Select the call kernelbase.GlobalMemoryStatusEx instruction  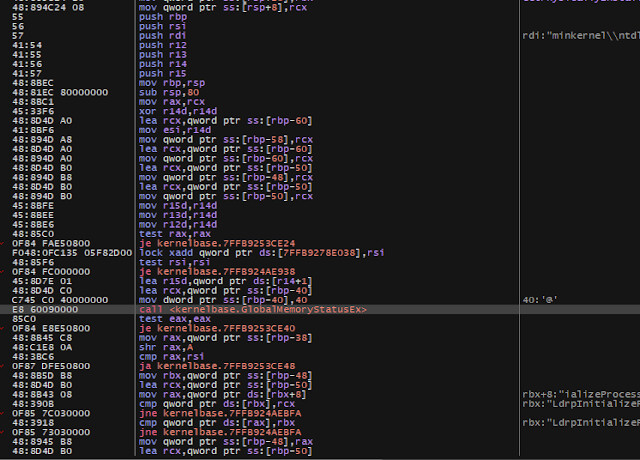[252, 310]
